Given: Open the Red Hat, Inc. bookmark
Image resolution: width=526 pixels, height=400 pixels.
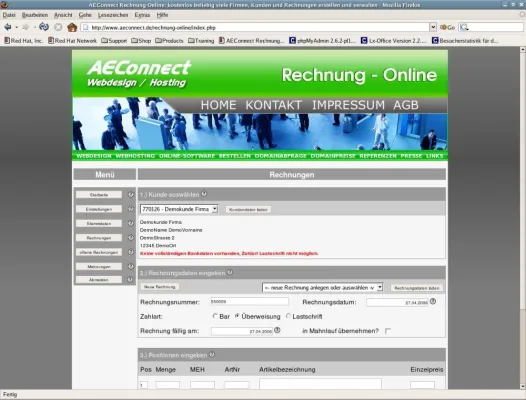Looking at the screenshot, I should 23,41.
